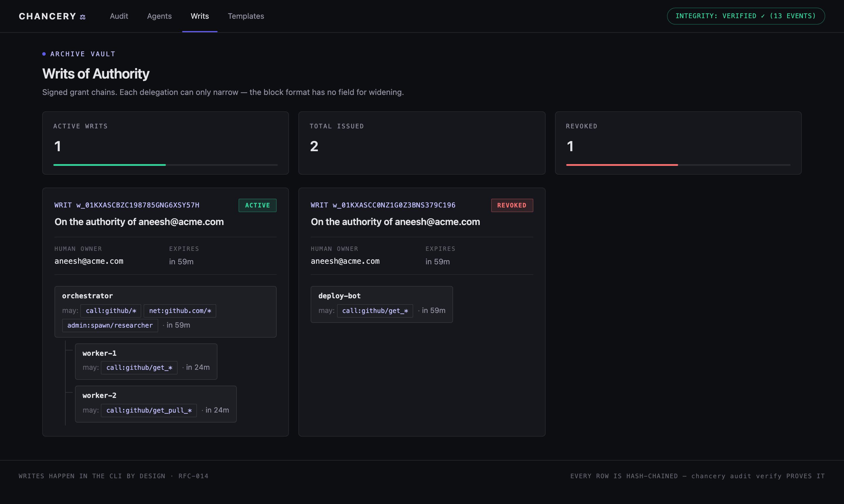Select the Writs tab
Image resolution: width=844 pixels, height=504 pixels.
pyautogui.click(x=200, y=16)
